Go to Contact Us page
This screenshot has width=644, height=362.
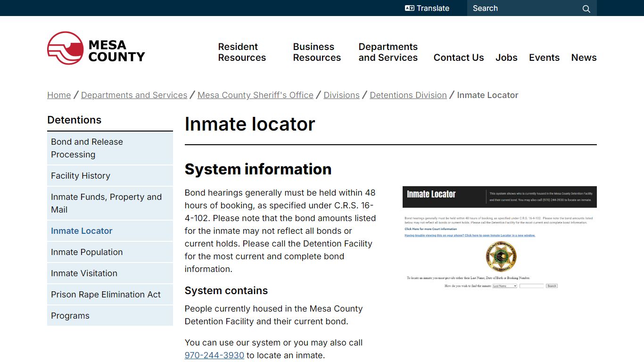tap(459, 58)
